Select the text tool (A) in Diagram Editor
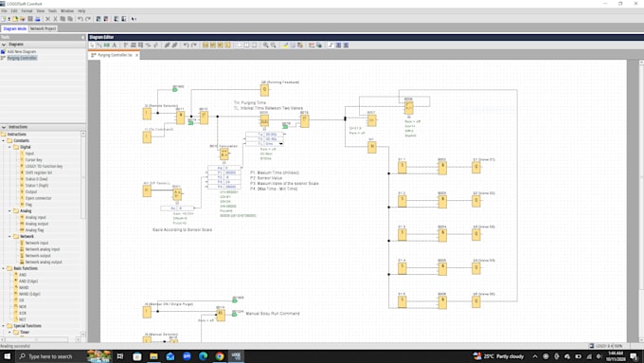Image resolution: width=644 pixels, height=363 pixels. (115, 45)
